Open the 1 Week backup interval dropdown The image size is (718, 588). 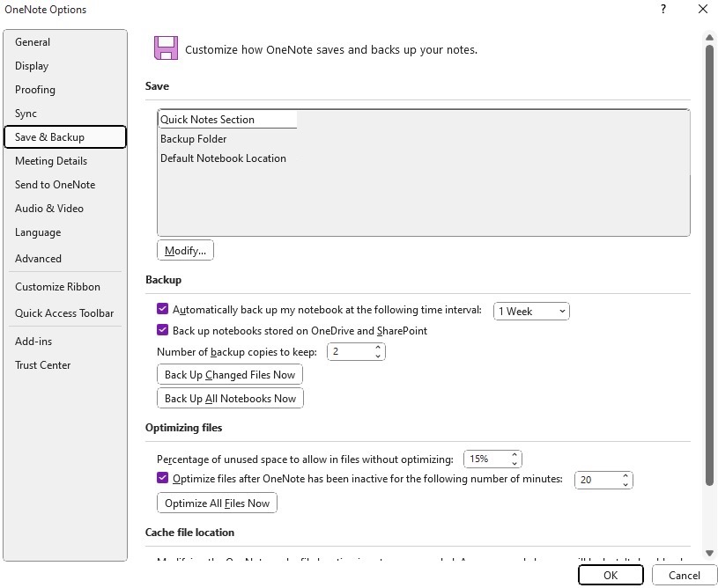tap(531, 311)
